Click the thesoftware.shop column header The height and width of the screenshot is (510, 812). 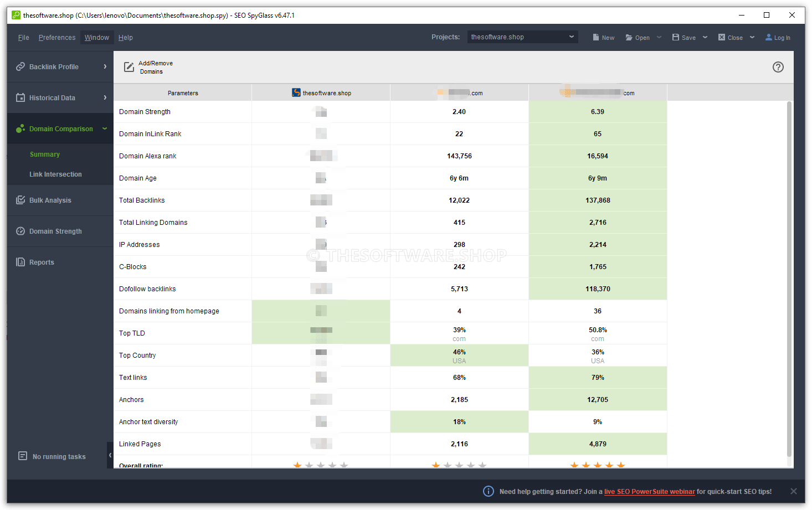point(321,92)
